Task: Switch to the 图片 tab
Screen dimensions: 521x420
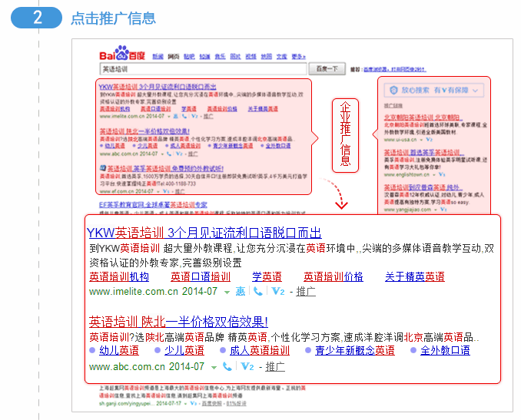Action: 235,57
